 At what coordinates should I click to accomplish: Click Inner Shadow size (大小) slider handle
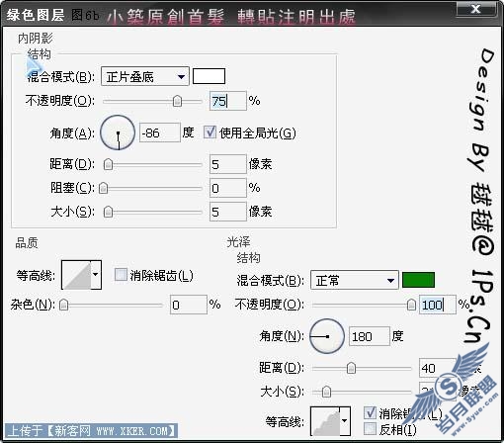pyautogui.click(x=108, y=212)
